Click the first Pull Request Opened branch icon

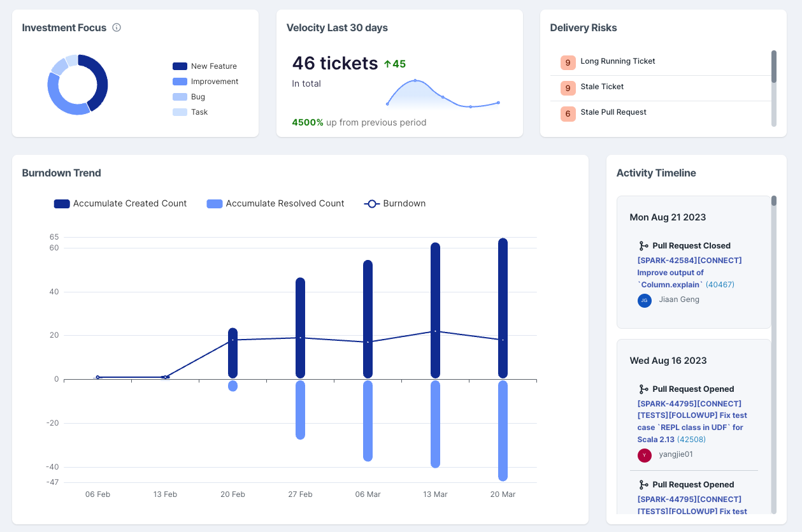[x=643, y=389]
